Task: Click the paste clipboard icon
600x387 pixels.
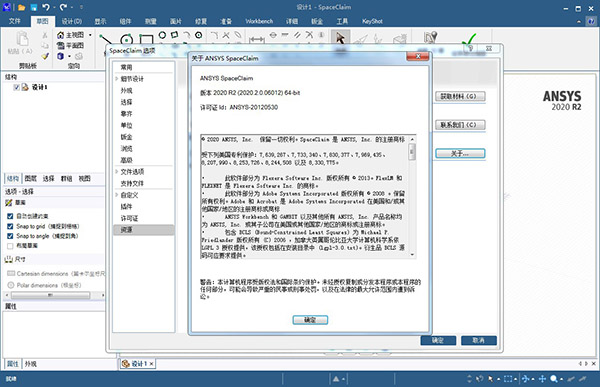Action: (22, 38)
